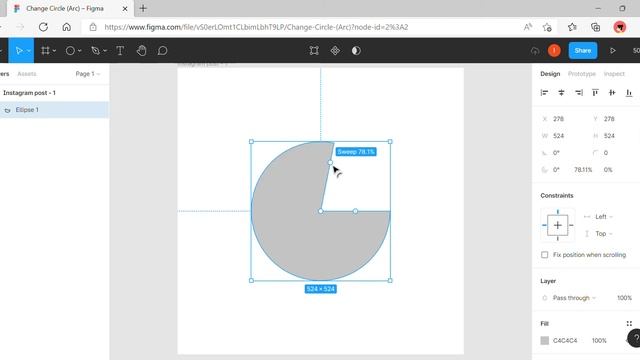The width and height of the screenshot is (640, 360).
Task: Click Align top icon
Action: 595,93
